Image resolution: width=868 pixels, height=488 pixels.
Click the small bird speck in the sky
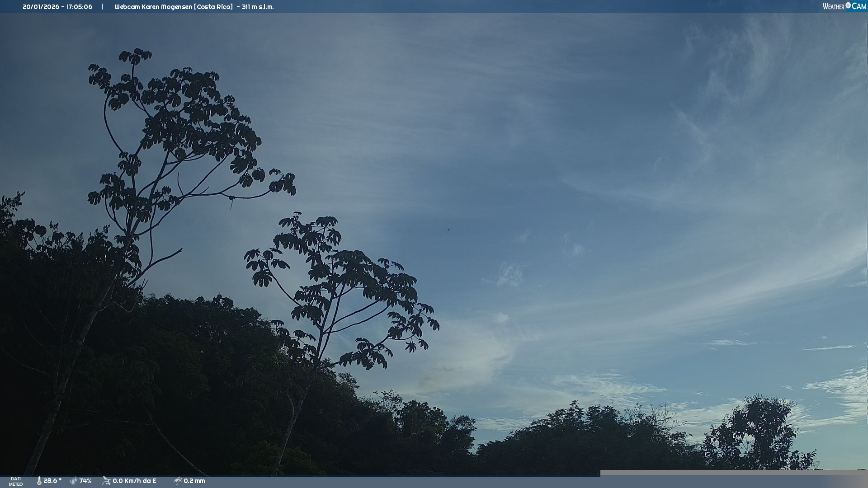448,230
